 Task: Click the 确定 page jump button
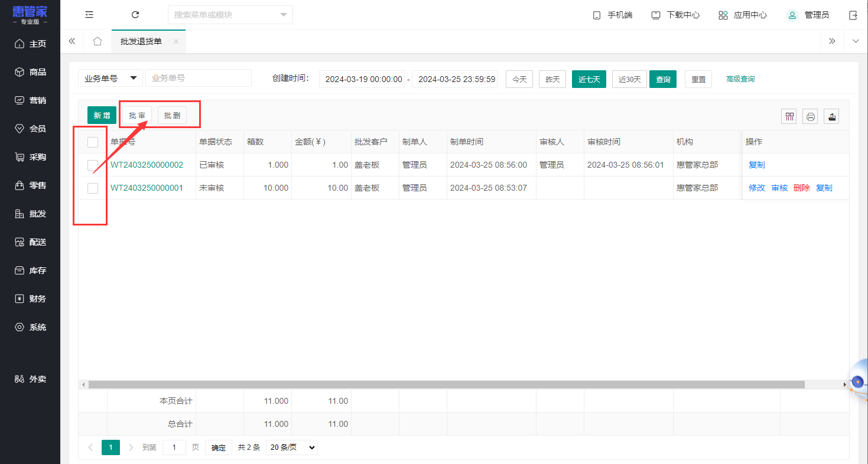(219, 447)
